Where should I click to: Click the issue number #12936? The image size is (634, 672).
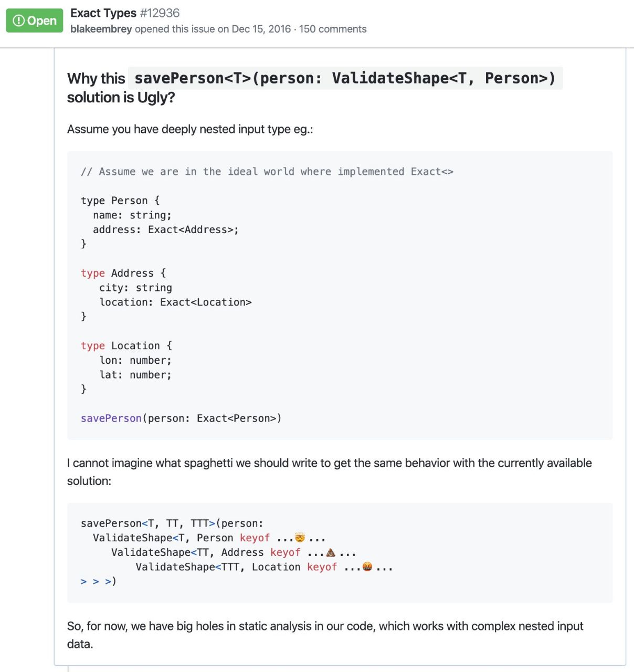click(x=160, y=13)
